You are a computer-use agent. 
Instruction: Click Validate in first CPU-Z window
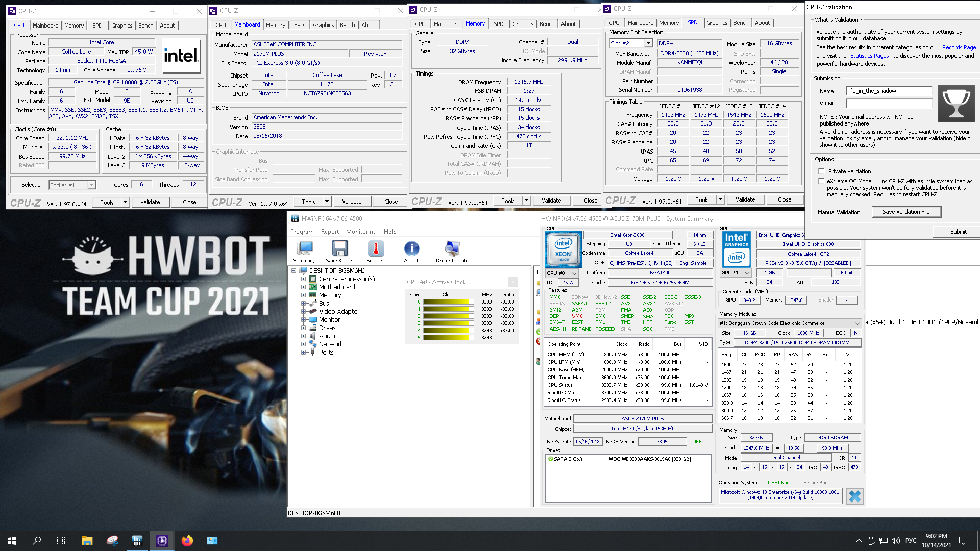(x=150, y=202)
